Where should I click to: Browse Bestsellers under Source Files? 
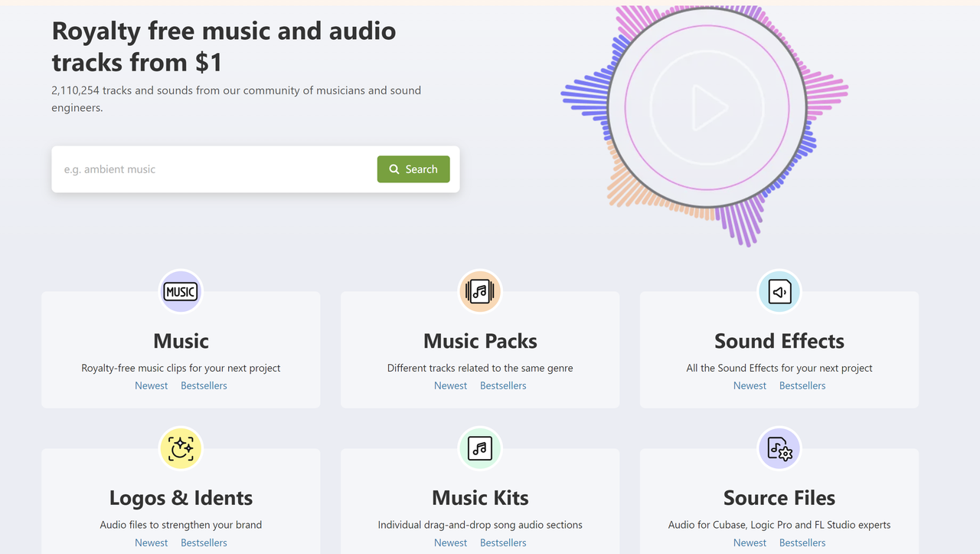pos(802,542)
